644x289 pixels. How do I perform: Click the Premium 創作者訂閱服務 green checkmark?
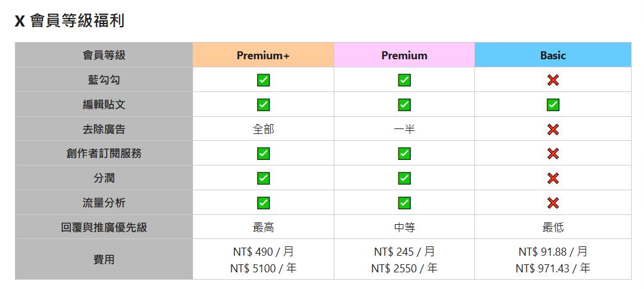[x=404, y=154]
